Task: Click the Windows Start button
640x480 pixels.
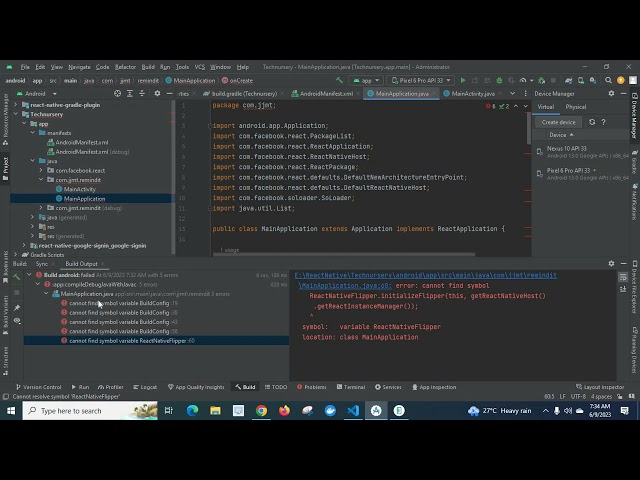Action: [11, 411]
